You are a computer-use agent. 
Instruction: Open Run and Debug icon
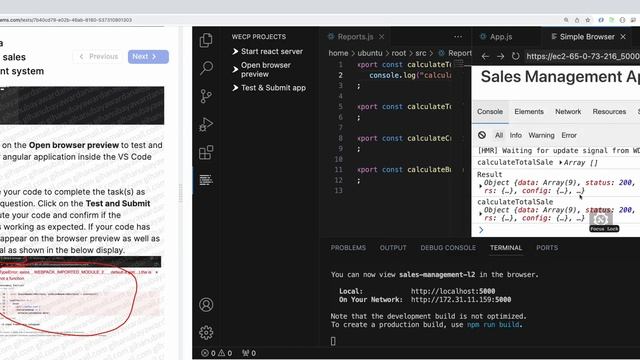pos(206,124)
